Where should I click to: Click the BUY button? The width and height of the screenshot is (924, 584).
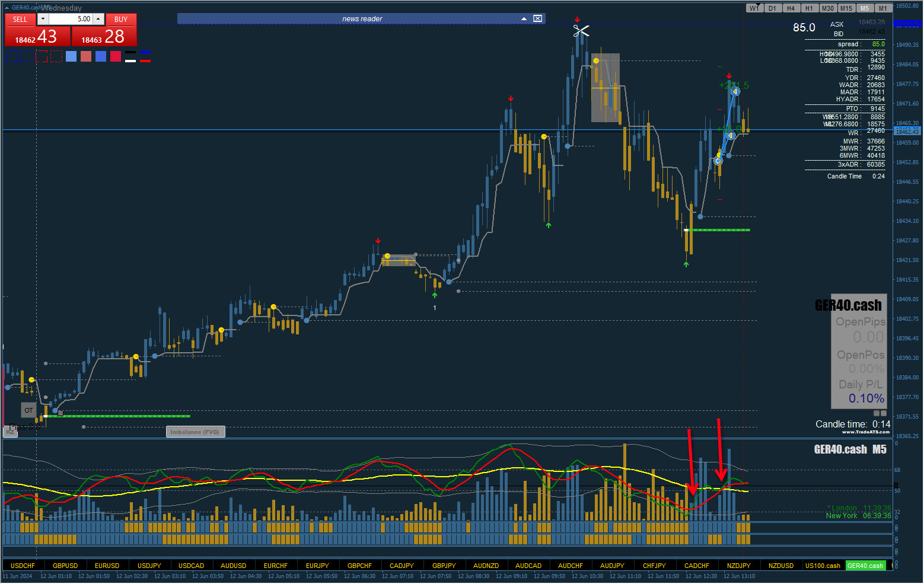[121, 20]
